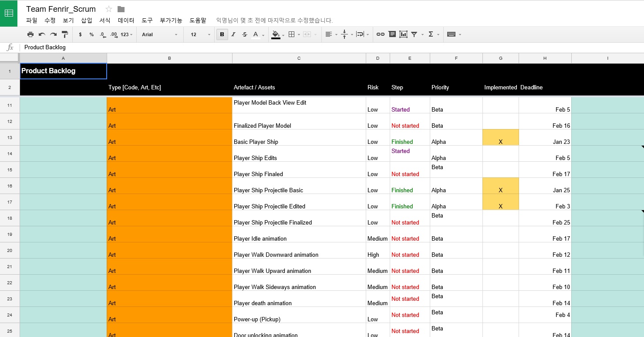Open the fill color paint bucket
The height and width of the screenshot is (337, 644).
tap(276, 34)
